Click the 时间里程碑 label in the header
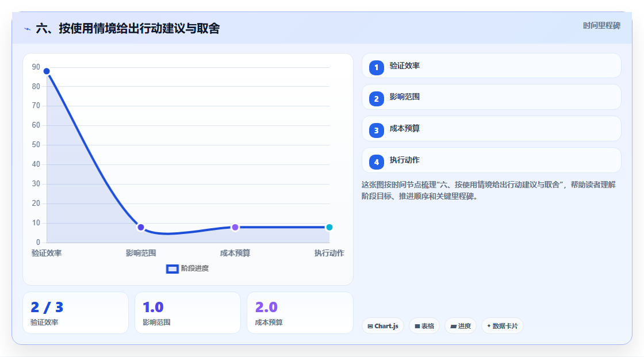This screenshot has width=644, height=357. tap(601, 26)
